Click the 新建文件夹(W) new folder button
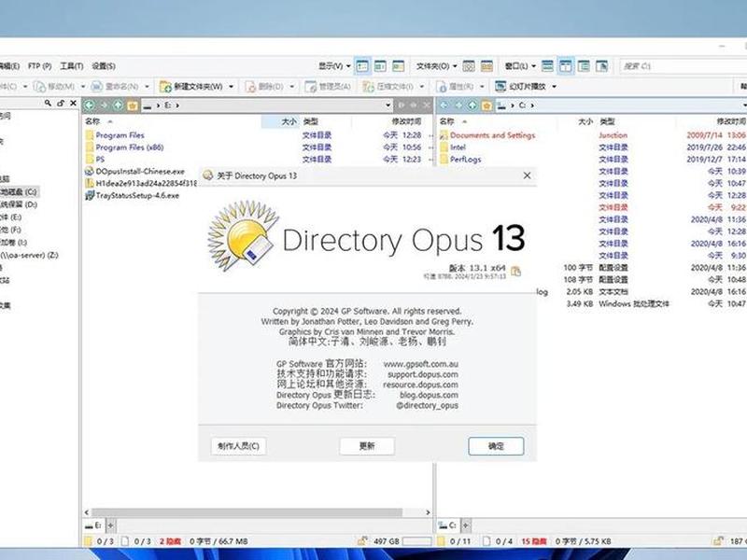 [x=191, y=86]
